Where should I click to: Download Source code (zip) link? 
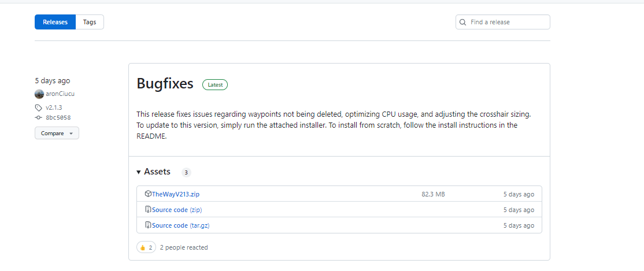(177, 210)
